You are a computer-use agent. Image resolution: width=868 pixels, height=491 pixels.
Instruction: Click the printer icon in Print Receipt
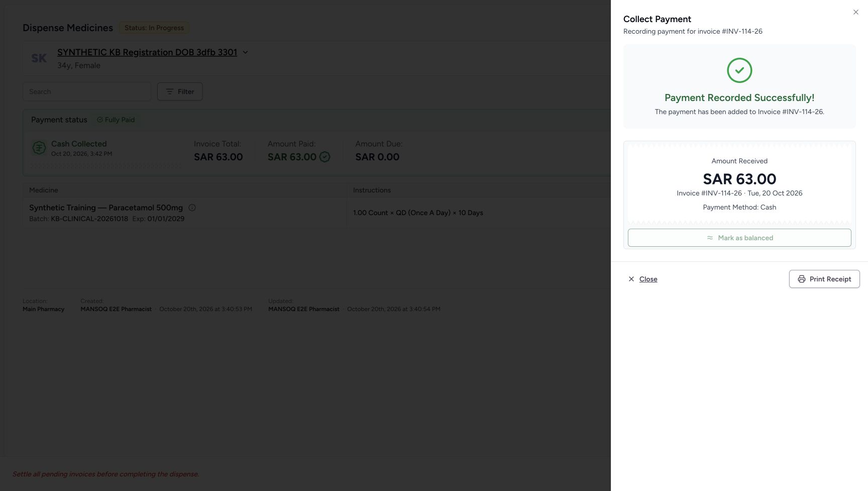[x=802, y=279]
